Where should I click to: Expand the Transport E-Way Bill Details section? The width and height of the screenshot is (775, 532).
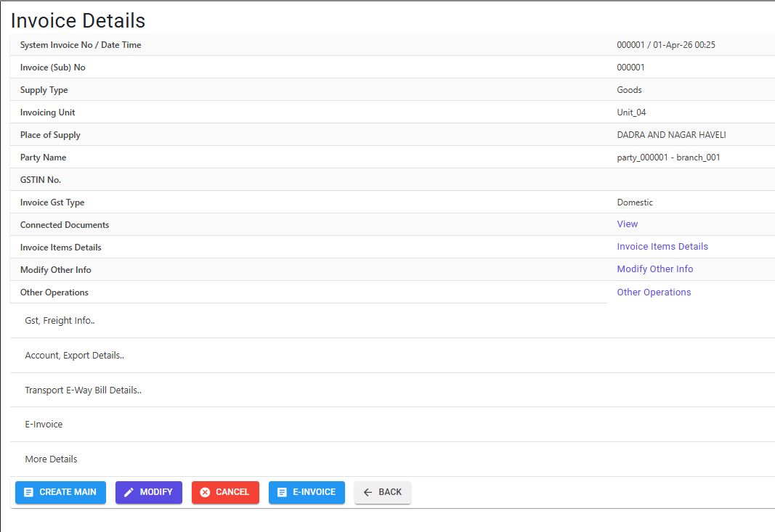tap(392, 390)
